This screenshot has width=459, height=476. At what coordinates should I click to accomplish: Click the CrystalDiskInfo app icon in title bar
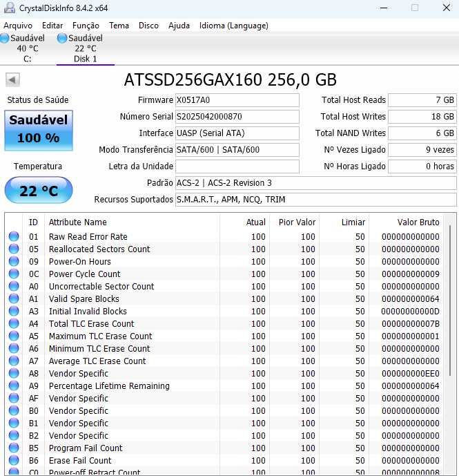[x=10, y=8]
